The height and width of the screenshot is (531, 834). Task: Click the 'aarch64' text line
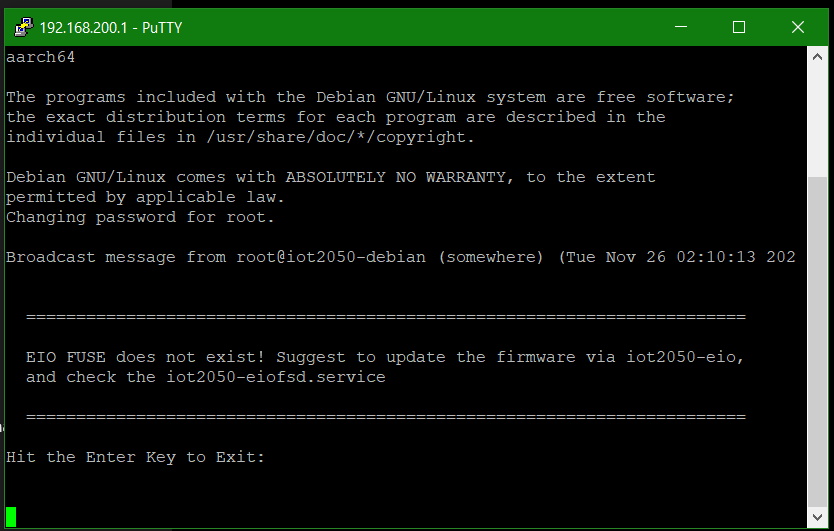[x=41, y=57]
